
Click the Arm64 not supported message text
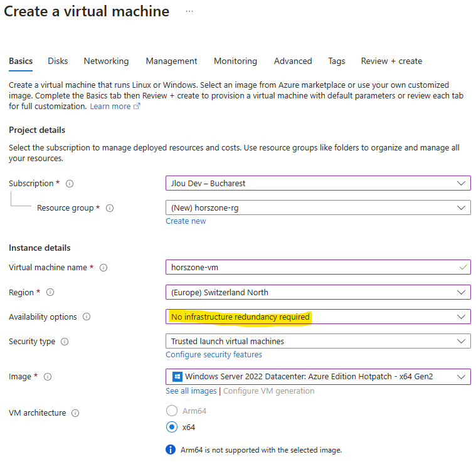tap(261, 450)
